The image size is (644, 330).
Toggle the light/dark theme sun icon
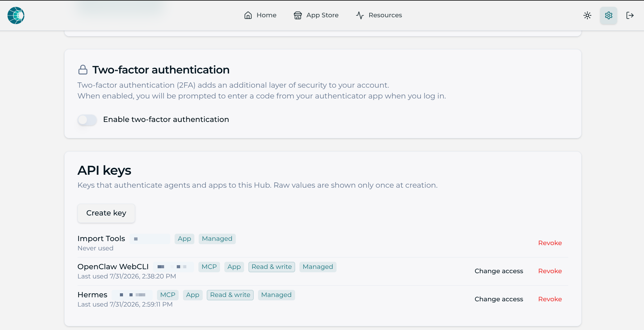click(x=587, y=15)
